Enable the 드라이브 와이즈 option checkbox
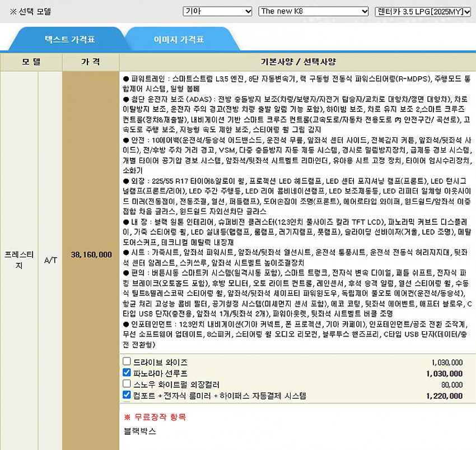The image size is (476, 450). pos(127,362)
